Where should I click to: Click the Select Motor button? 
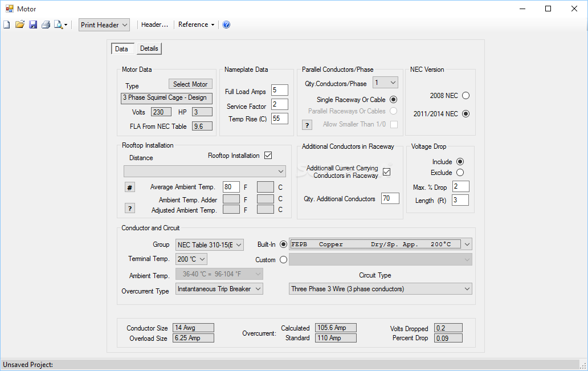(190, 84)
